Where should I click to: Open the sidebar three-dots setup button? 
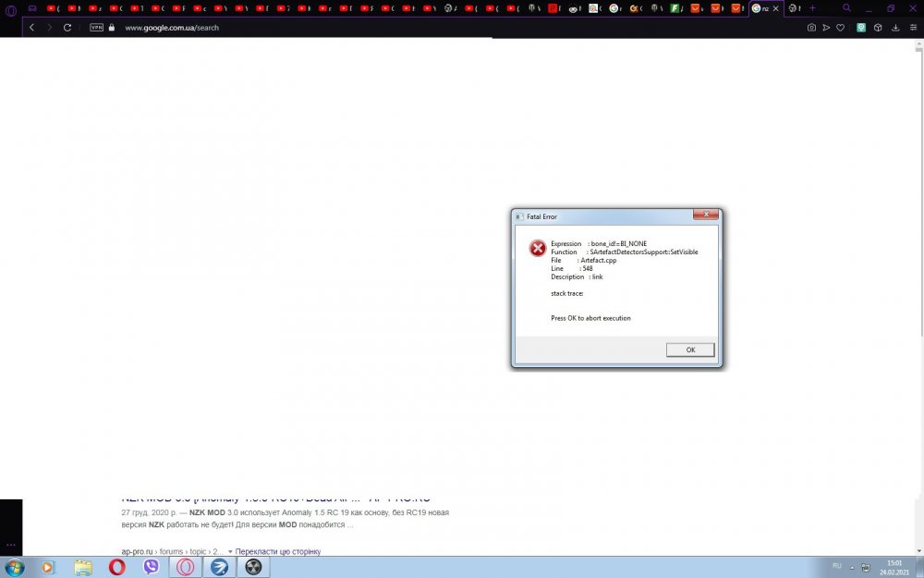point(10,545)
